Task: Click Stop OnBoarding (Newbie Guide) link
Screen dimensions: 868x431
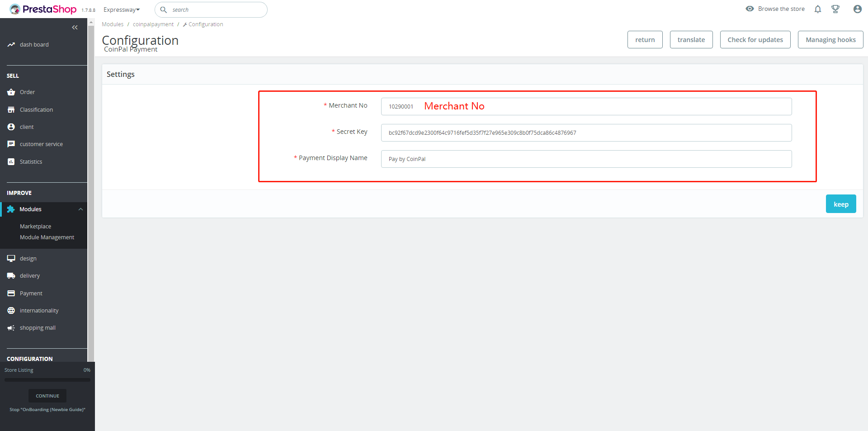Action: 47,410
